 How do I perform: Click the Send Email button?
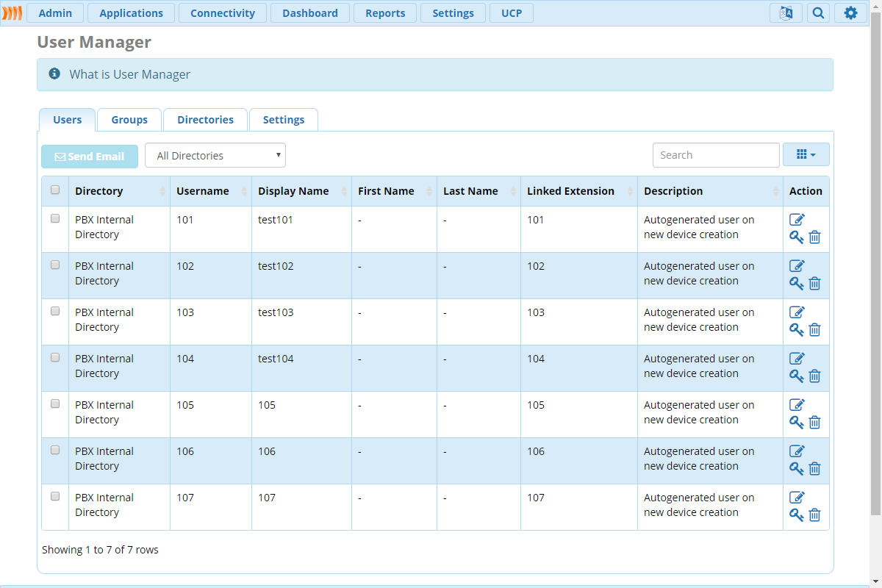click(x=90, y=157)
